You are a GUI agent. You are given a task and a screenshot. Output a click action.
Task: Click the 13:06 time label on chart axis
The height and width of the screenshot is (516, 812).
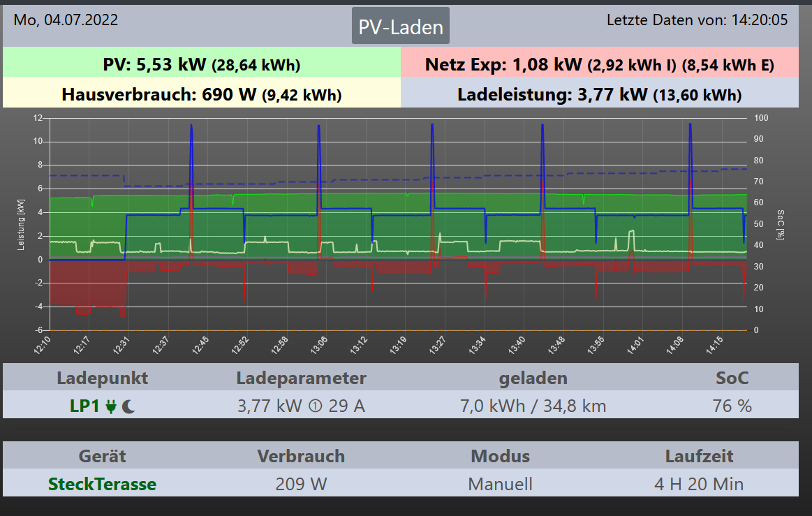click(x=320, y=346)
